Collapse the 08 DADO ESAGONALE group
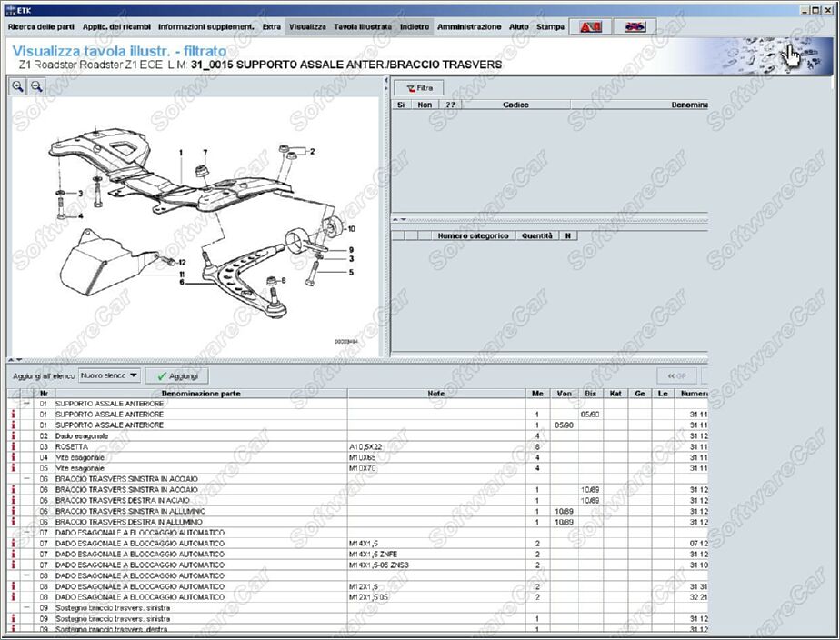The width and height of the screenshot is (840, 640). coord(26,576)
